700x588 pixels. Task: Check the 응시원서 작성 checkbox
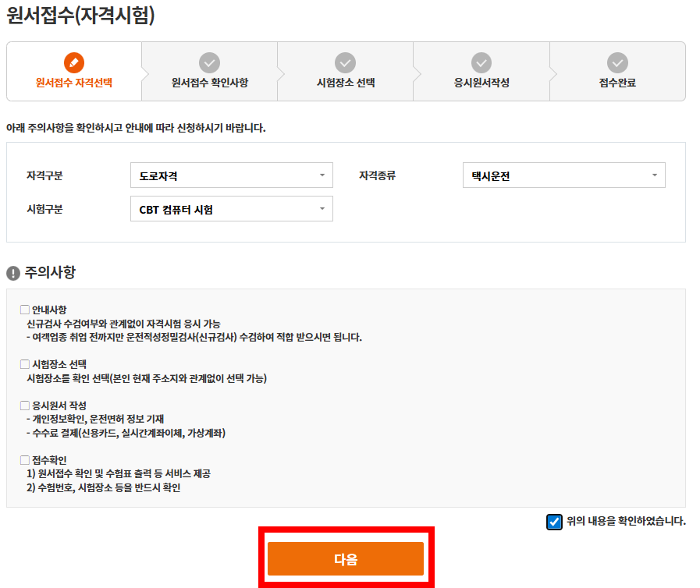click(x=25, y=406)
